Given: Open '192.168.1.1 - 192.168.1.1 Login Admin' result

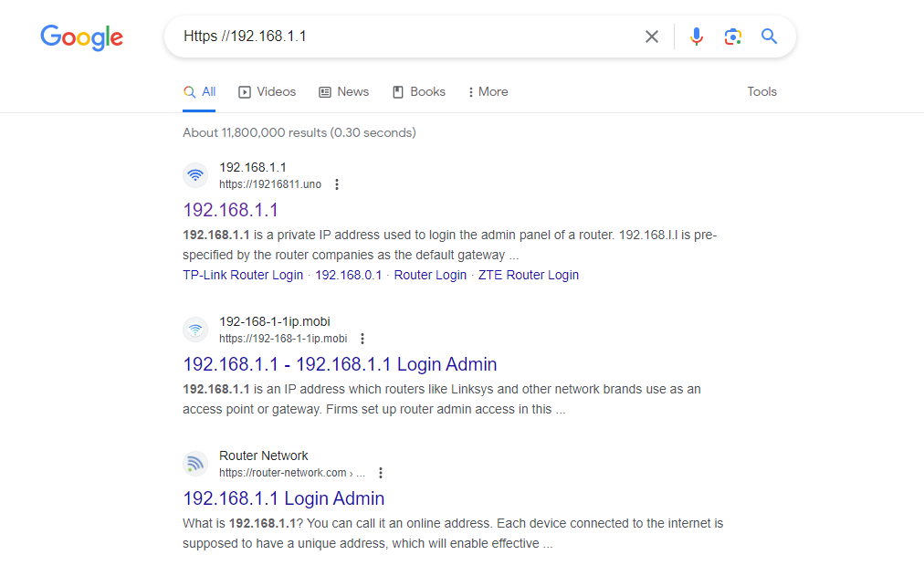Looking at the screenshot, I should 340,364.
